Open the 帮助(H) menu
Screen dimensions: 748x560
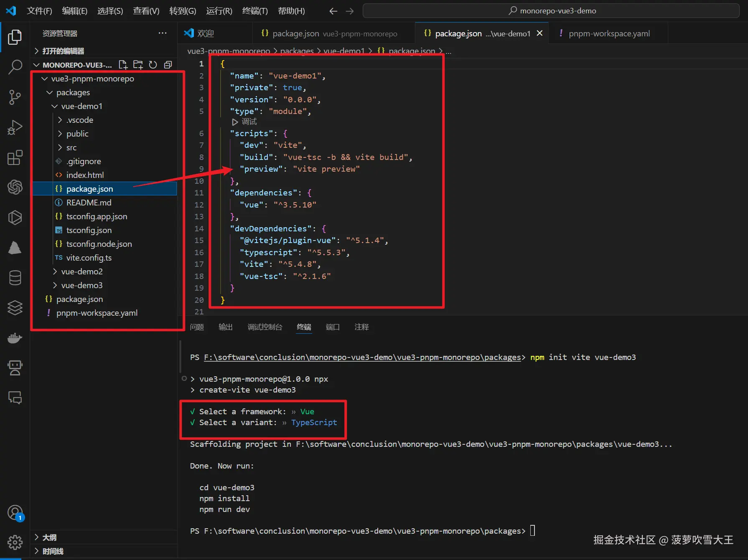click(x=291, y=11)
